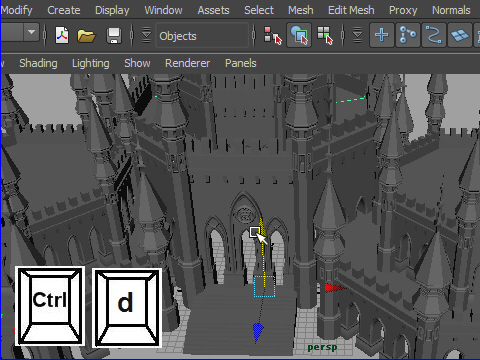The width and height of the screenshot is (480, 360).
Task: Open the Normals menu
Action: click(x=451, y=10)
